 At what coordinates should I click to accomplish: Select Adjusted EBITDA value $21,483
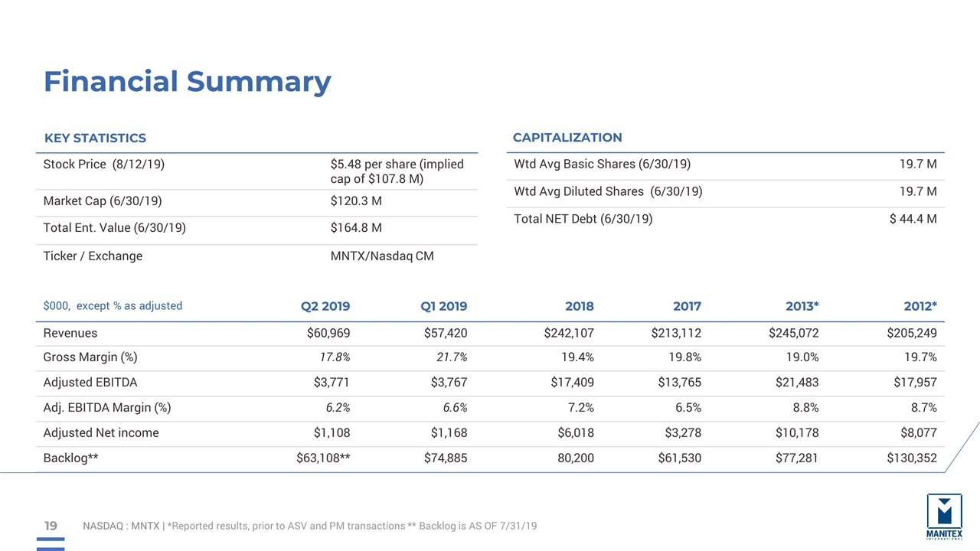pyautogui.click(x=797, y=383)
